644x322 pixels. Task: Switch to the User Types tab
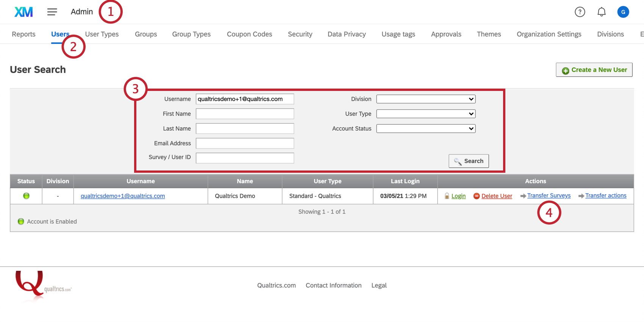102,34
